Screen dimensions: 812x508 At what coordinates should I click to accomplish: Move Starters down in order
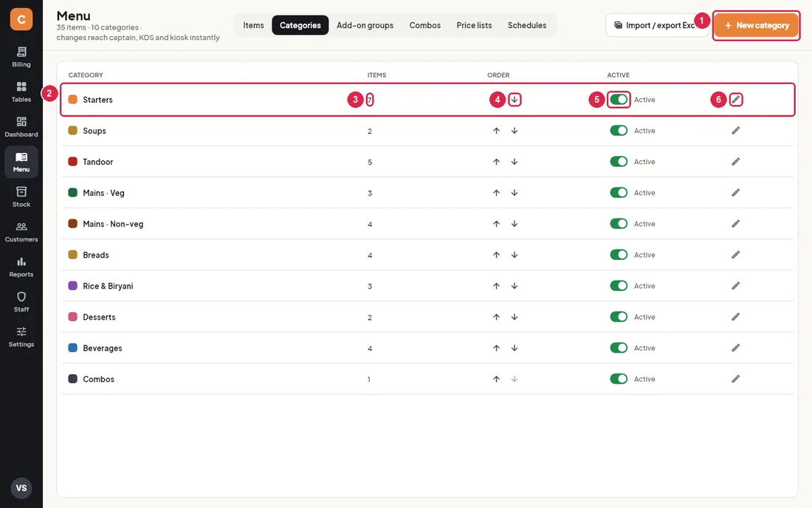tap(515, 100)
